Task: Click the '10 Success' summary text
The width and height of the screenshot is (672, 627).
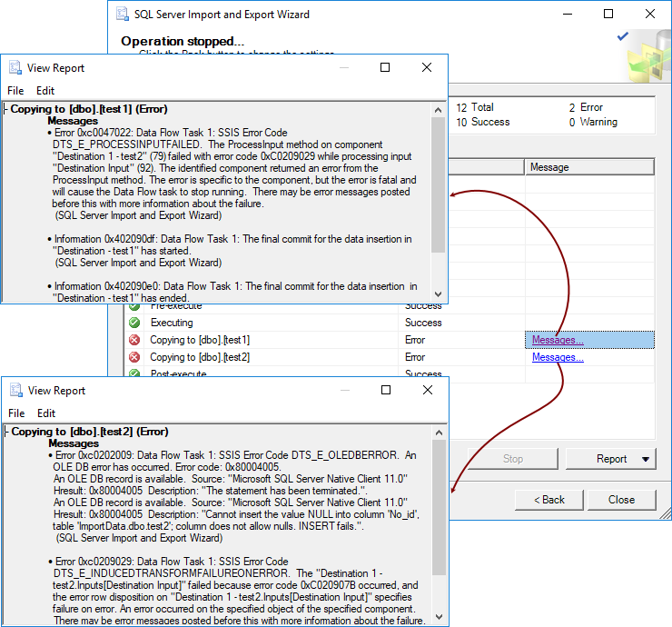Action: coord(482,122)
